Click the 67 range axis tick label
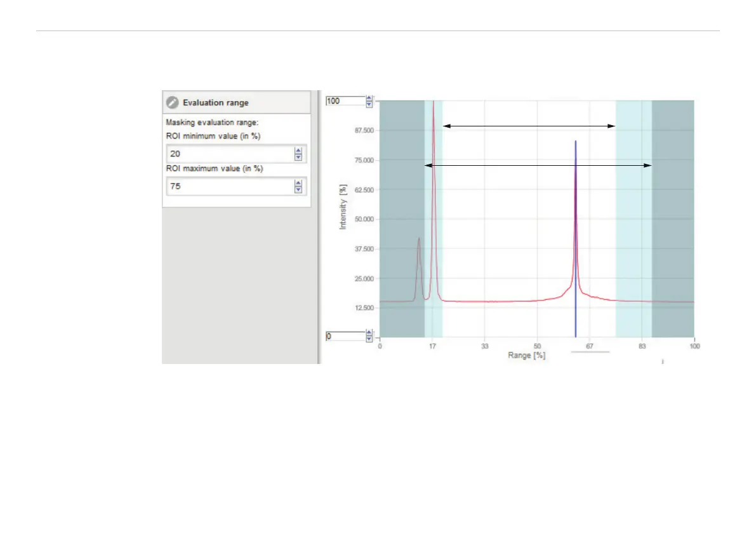This screenshot has height=533, width=756. tap(589, 346)
